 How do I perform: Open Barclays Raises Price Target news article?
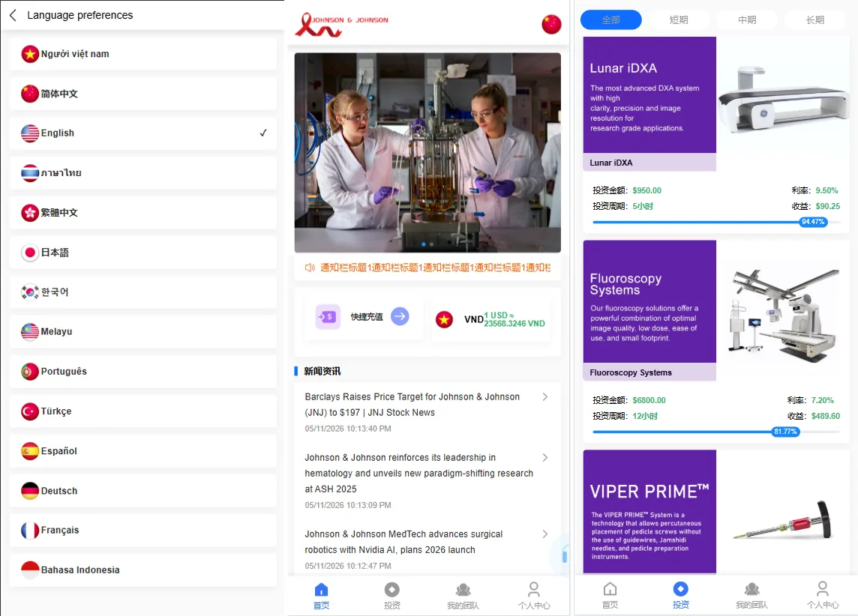[x=427, y=412]
